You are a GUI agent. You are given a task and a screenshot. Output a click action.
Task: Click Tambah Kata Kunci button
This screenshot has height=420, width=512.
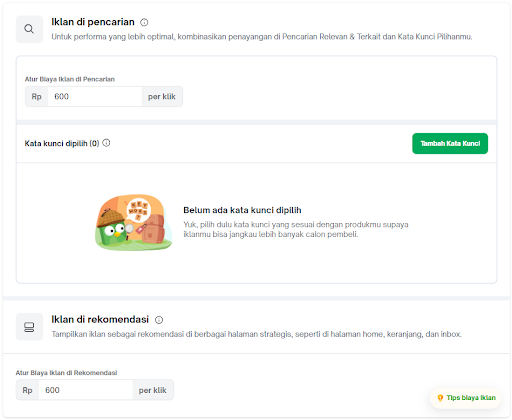tap(450, 144)
